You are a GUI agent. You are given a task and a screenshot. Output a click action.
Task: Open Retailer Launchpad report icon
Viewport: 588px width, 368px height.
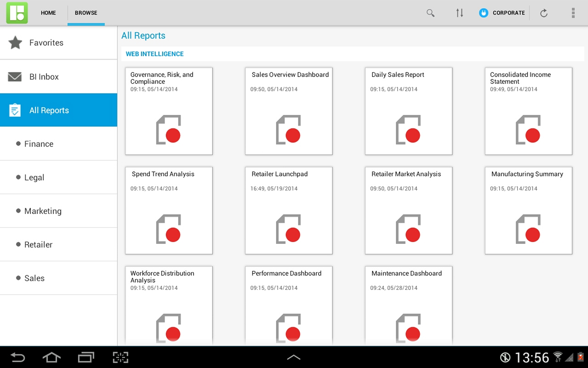tap(289, 229)
